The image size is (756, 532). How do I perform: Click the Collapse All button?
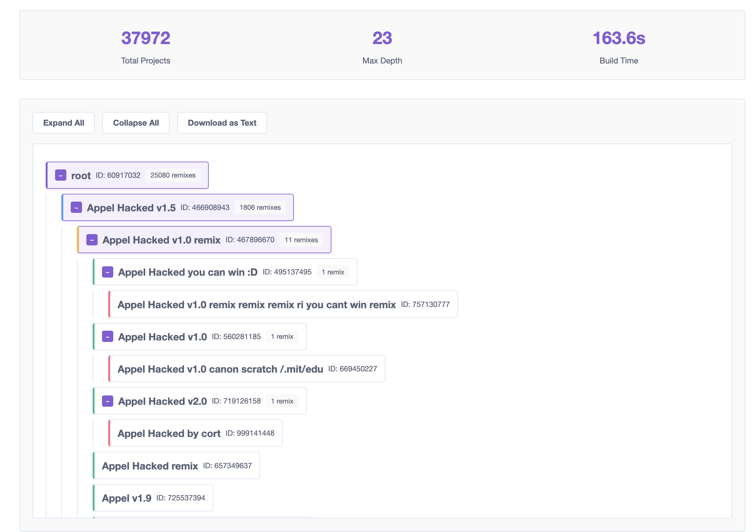(136, 123)
